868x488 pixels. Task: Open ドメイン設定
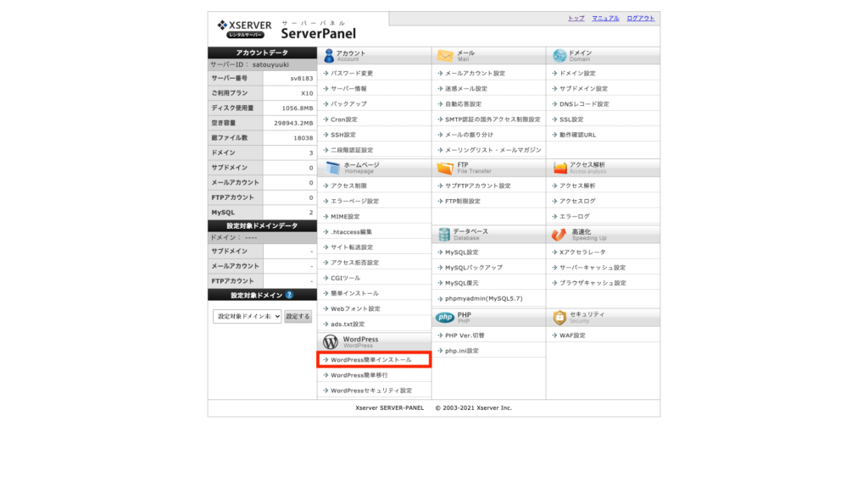coord(577,73)
